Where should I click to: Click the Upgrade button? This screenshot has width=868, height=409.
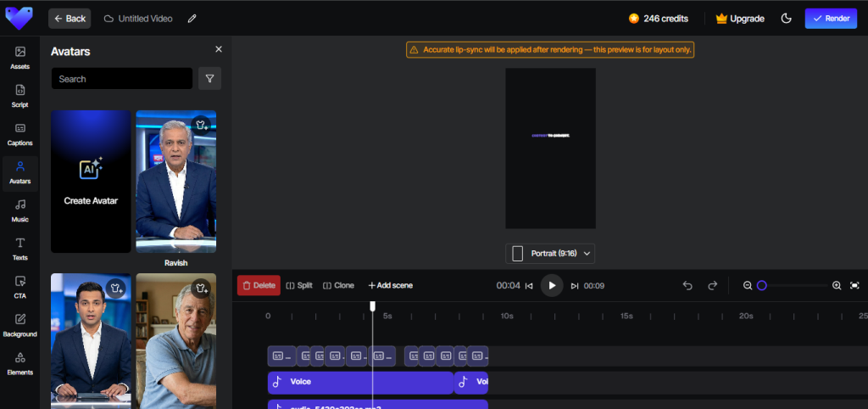(x=740, y=19)
